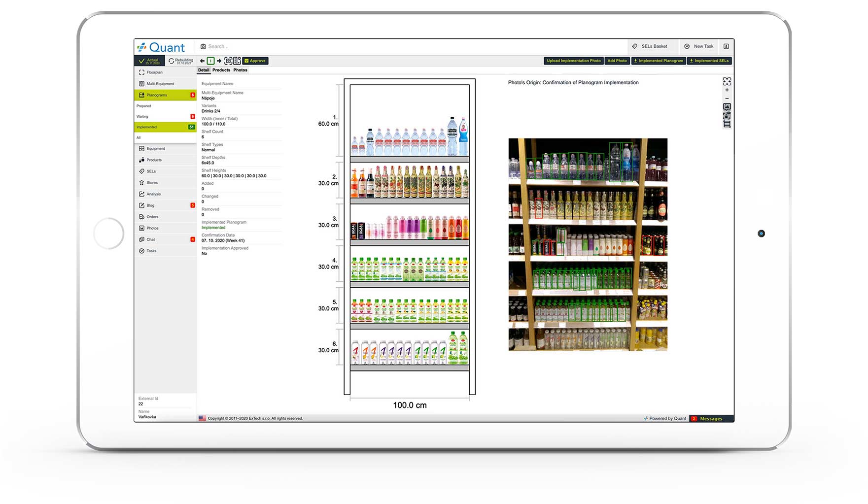Click the user profile icon
This screenshot has width=868, height=504.
pos(726,46)
